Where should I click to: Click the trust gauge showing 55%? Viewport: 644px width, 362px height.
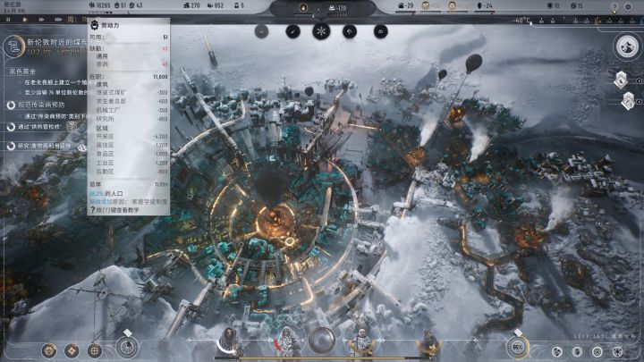point(518,347)
